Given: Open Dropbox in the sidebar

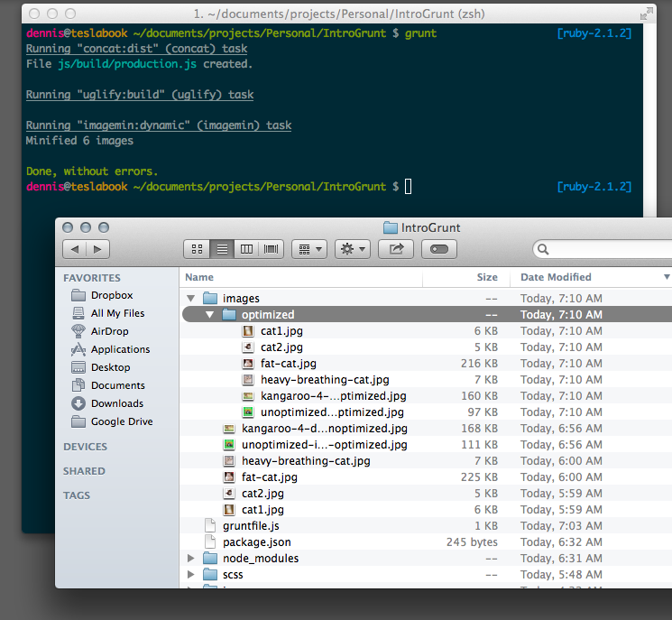Looking at the screenshot, I should [x=112, y=295].
